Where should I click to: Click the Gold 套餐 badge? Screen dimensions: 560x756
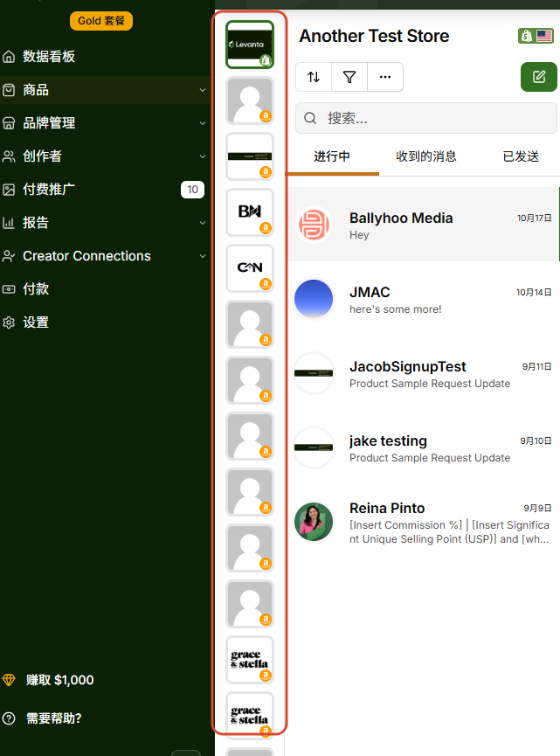click(x=101, y=21)
